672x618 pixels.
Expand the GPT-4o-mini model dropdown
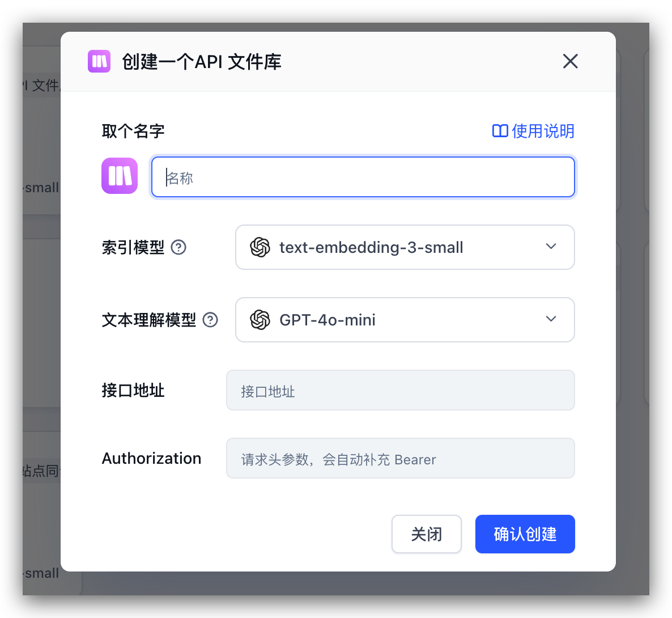(405, 320)
